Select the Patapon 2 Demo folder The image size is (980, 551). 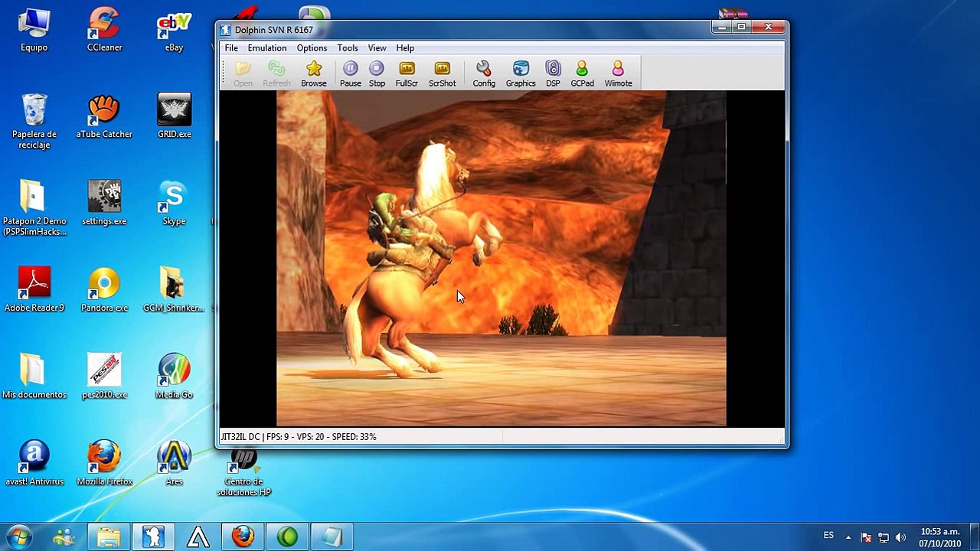click(34, 208)
